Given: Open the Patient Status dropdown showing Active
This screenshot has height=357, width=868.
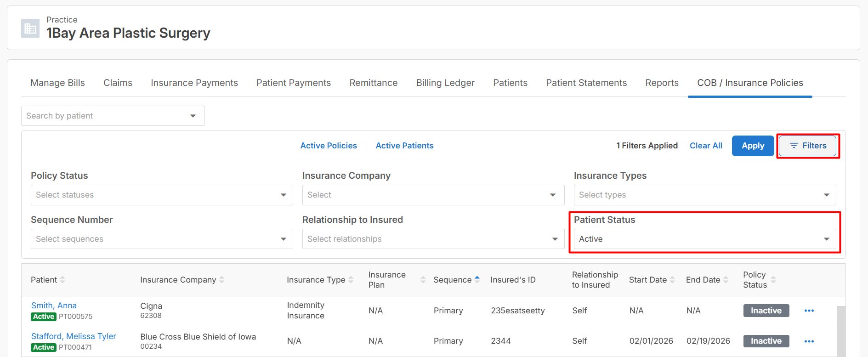Looking at the screenshot, I should tap(705, 239).
